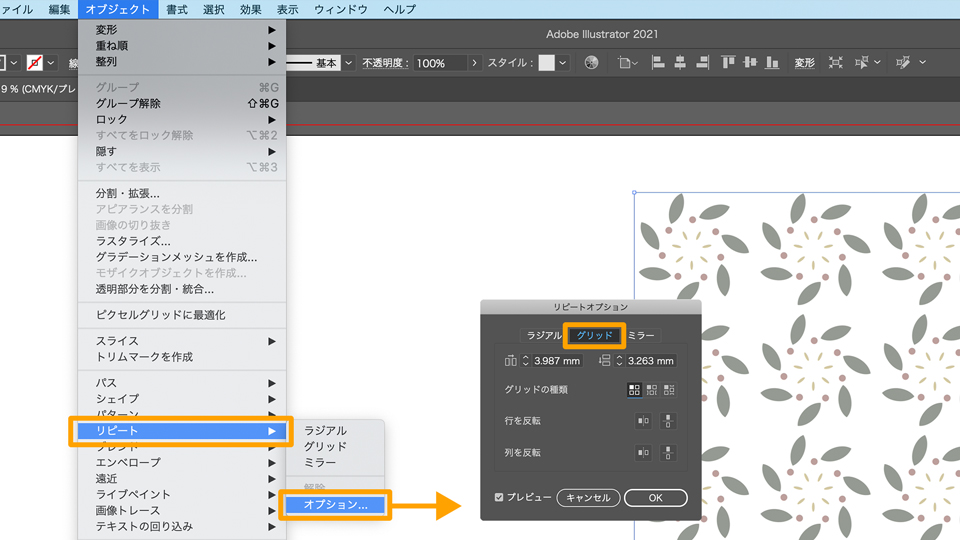The width and height of the screenshot is (960, 540).
Task: Expand the 重ね順 submenu
Action: [182, 45]
